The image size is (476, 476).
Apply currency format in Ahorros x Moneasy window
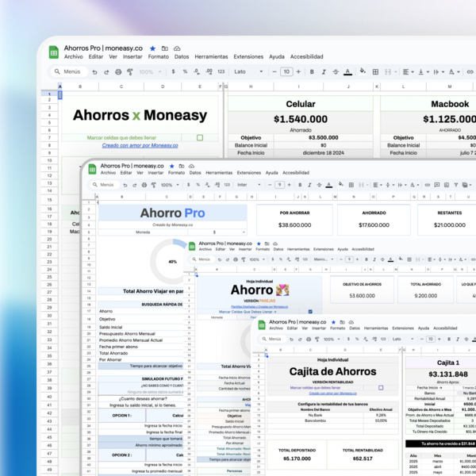coord(173,71)
